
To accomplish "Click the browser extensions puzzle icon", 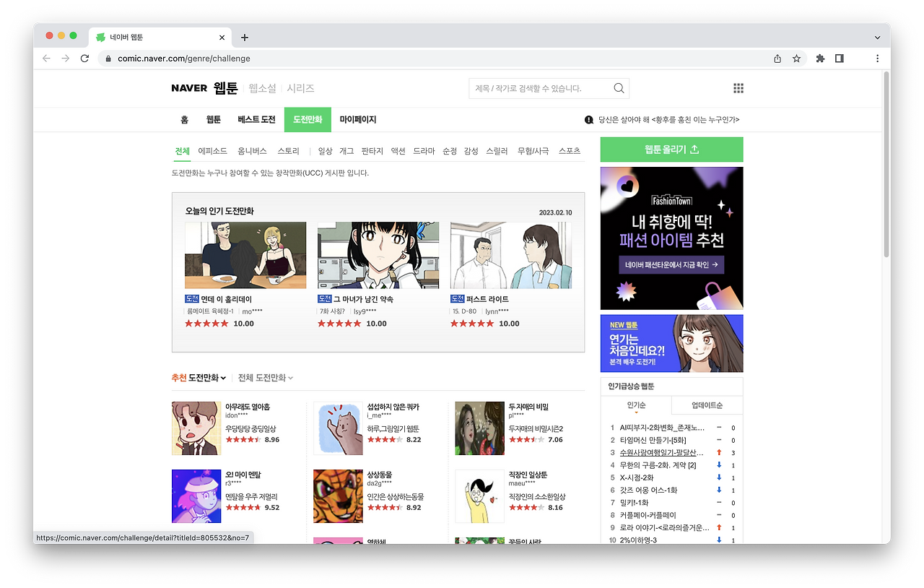I will point(819,58).
